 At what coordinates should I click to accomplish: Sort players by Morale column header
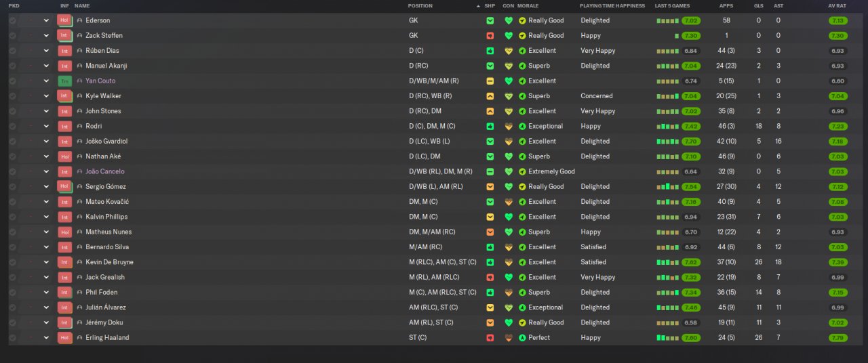point(528,5)
